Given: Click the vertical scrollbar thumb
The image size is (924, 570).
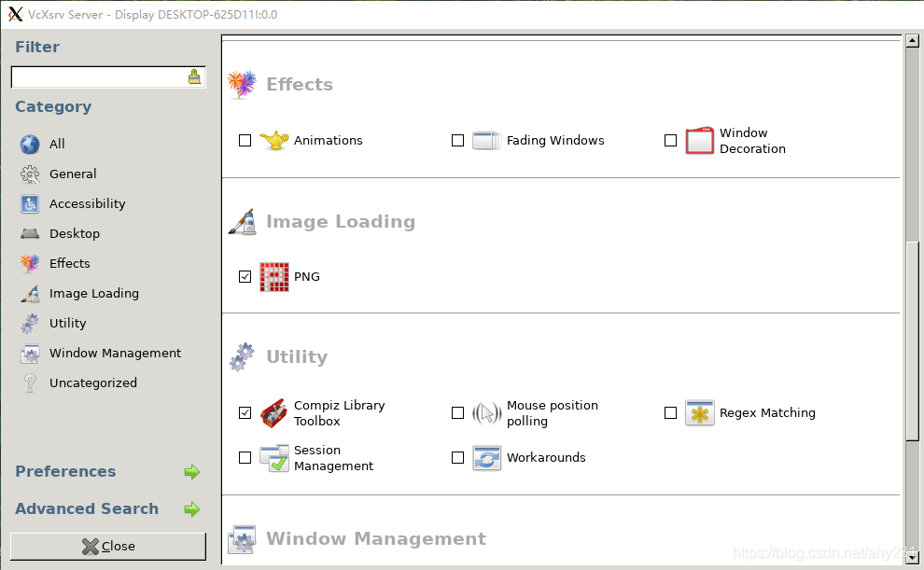Looking at the screenshot, I should coord(912,341).
